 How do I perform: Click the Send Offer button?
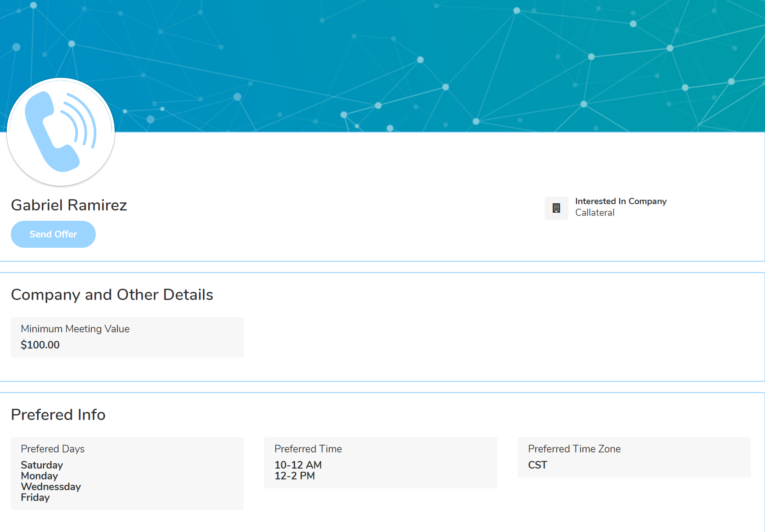(x=53, y=234)
